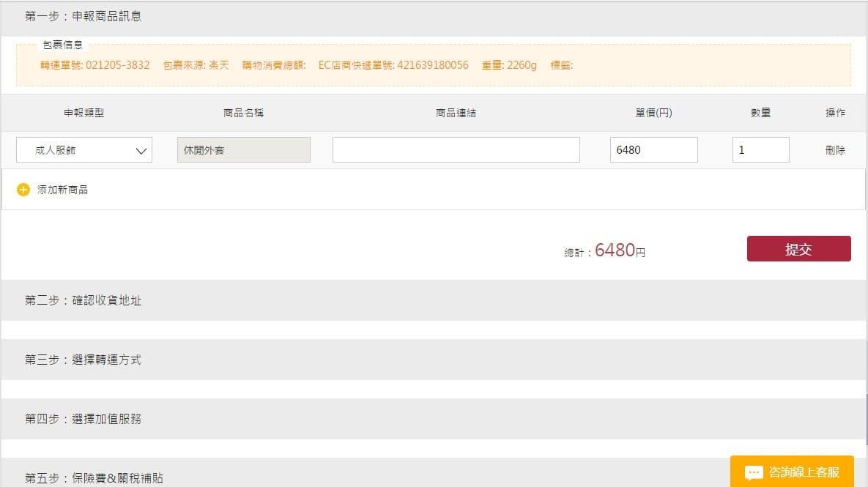
Task: Click the 添加新商品 text link
Action: click(x=62, y=190)
